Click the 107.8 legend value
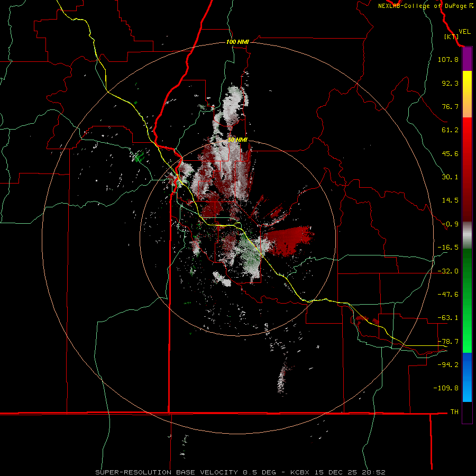 click(448, 59)
